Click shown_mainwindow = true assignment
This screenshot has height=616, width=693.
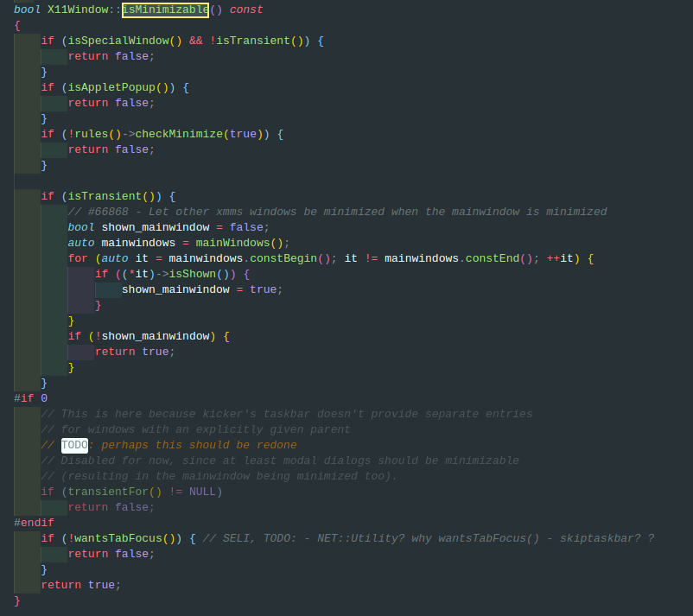[202, 289]
